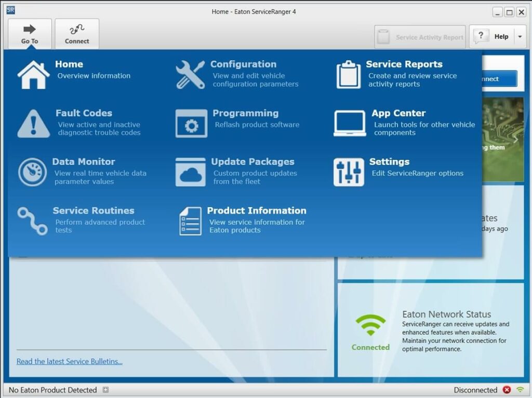The width and height of the screenshot is (532, 398).
Task: Start Service Routines via the nodes icon
Action: 32,220
